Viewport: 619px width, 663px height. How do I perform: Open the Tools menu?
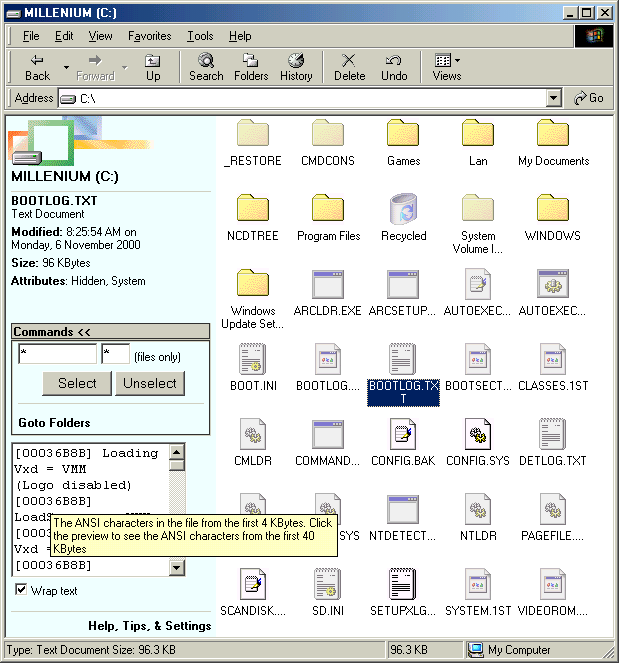pyautogui.click(x=200, y=36)
